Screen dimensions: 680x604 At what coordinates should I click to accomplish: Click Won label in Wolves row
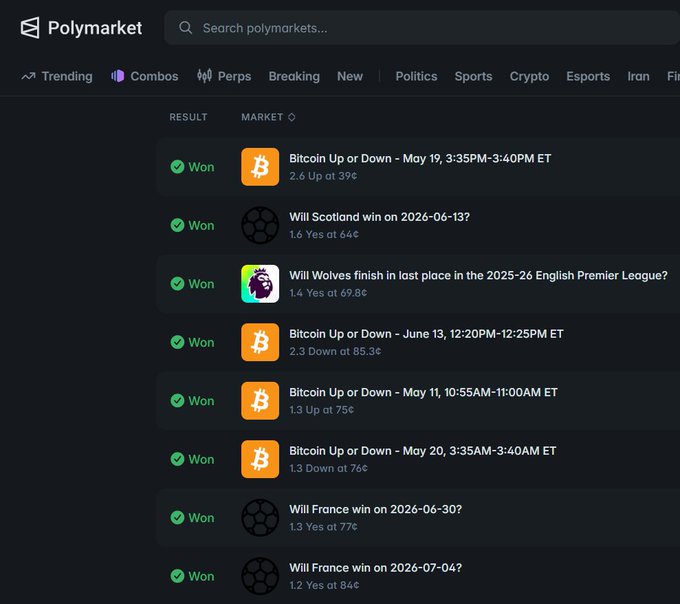click(201, 284)
